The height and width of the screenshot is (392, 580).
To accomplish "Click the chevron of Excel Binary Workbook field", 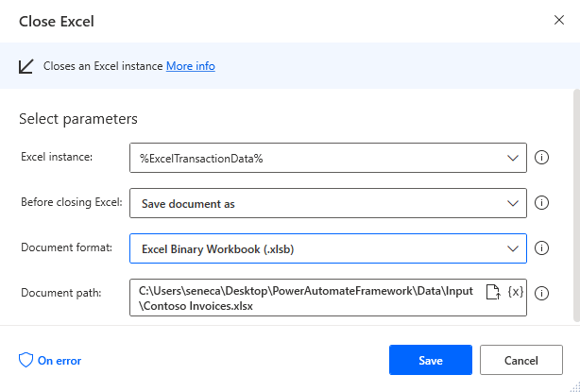I will 513,248.
